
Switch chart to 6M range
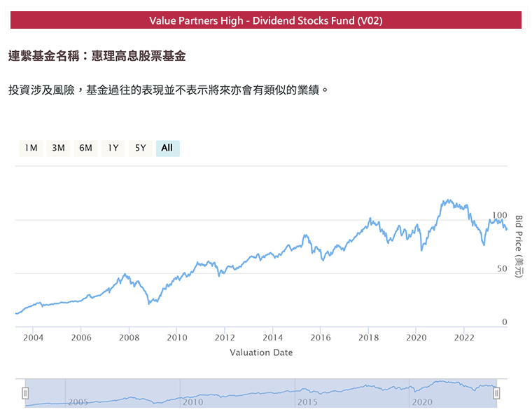(85, 149)
